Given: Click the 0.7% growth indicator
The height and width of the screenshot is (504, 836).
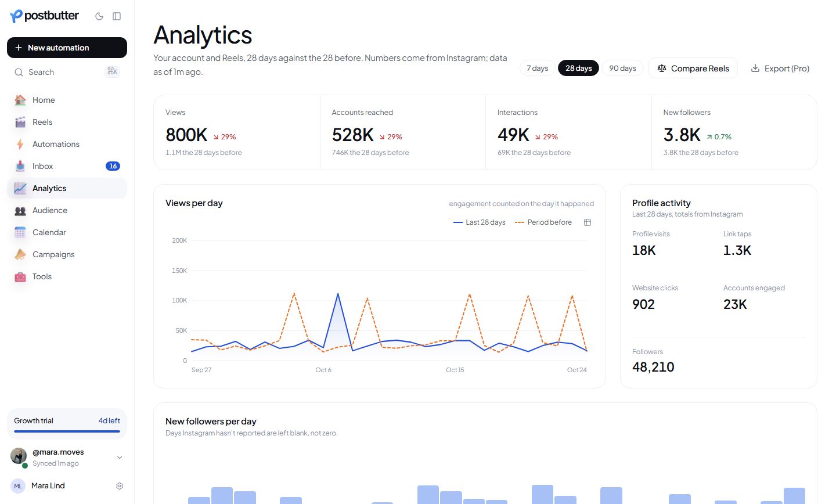Looking at the screenshot, I should point(719,137).
